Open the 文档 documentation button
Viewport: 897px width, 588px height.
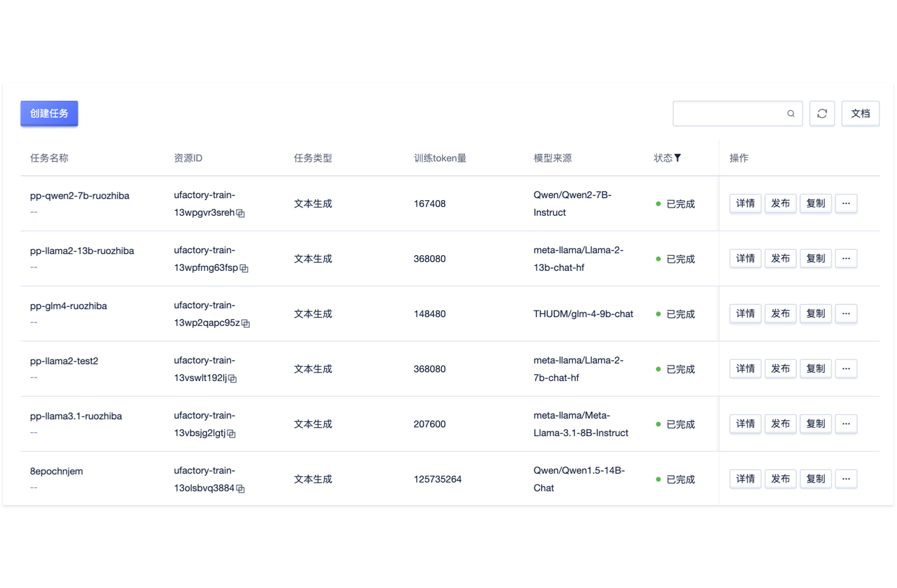click(860, 114)
